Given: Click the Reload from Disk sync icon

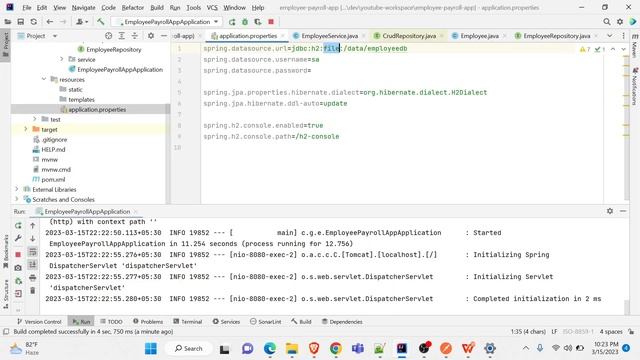Looking at the screenshot, I should pyautogui.click(x=33, y=22).
